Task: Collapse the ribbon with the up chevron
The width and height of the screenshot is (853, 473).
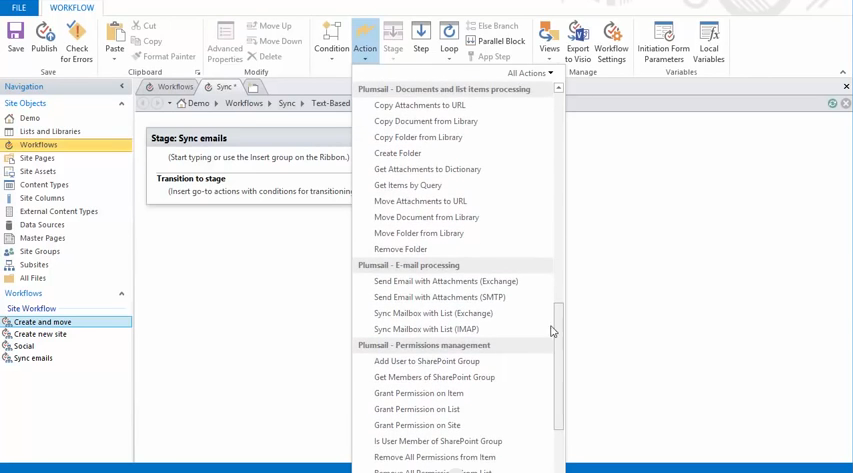Action: tap(843, 72)
